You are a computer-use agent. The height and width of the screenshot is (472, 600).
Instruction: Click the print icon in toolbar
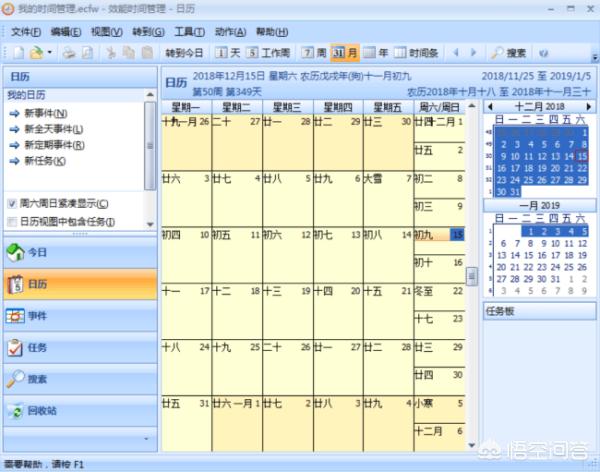tap(69, 53)
